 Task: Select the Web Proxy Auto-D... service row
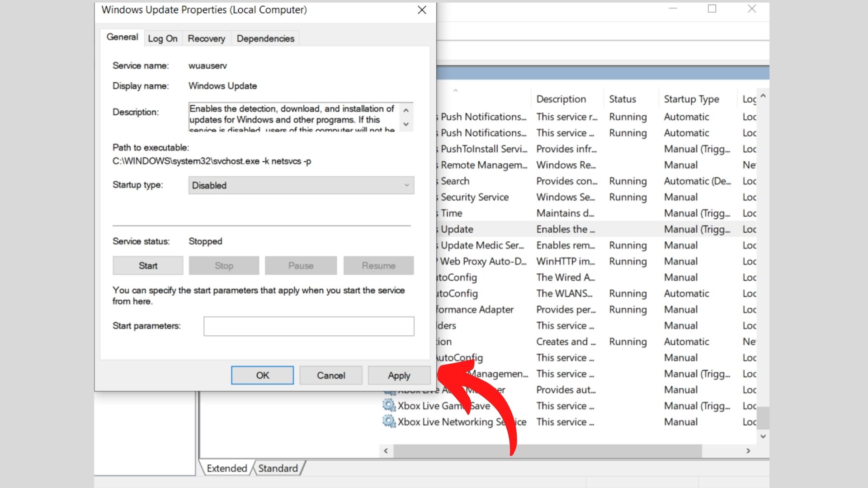click(596, 261)
